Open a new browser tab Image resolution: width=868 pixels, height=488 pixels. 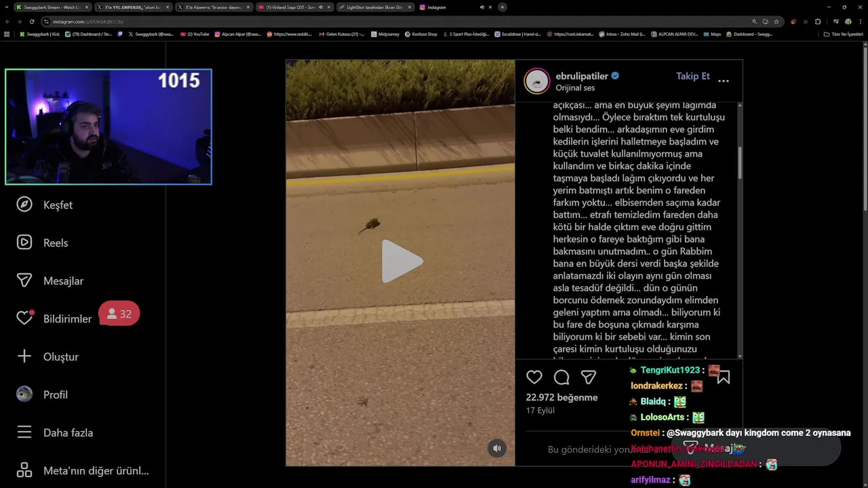[x=502, y=7]
